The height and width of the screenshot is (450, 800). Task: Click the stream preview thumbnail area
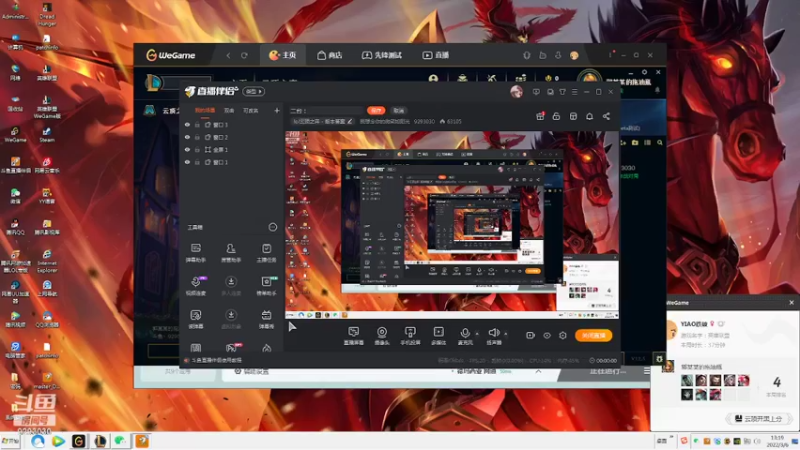pos(452,225)
